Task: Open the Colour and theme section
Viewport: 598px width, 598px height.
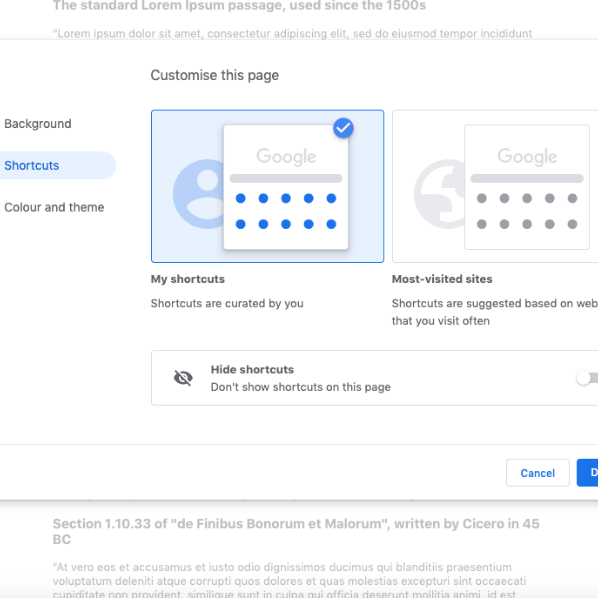Action: point(54,207)
